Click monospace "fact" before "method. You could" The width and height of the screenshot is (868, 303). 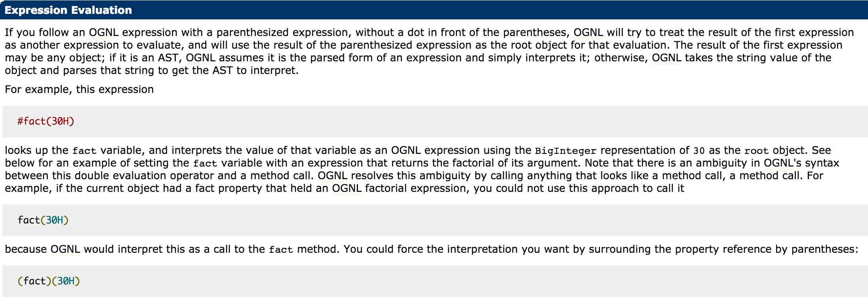pyautogui.click(x=281, y=250)
